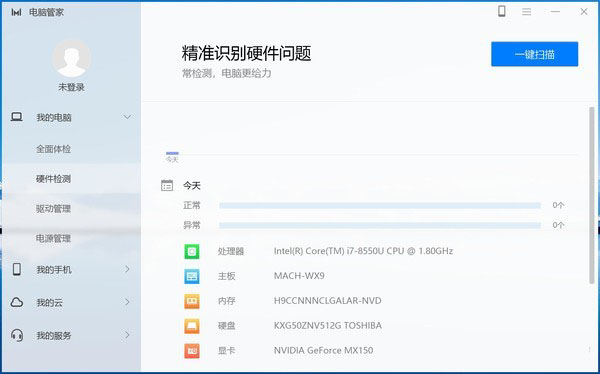The height and width of the screenshot is (374, 600).
Task: Click the red 显卡 graphics card icon
Action: pyautogui.click(x=192, y=351)
